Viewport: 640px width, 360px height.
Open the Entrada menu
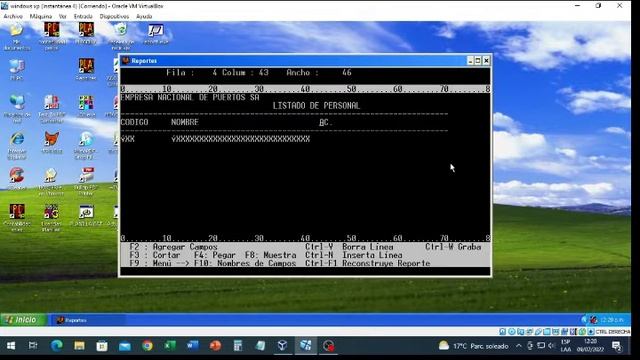pyautogui.click(x=83, y=16)
